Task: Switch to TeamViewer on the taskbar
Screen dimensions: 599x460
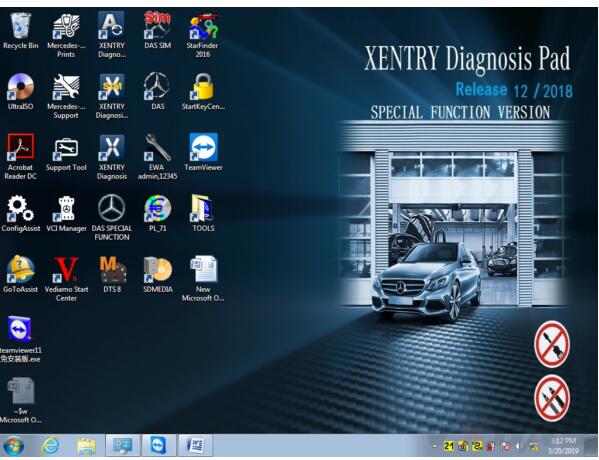Action: (x=159, y=445)
